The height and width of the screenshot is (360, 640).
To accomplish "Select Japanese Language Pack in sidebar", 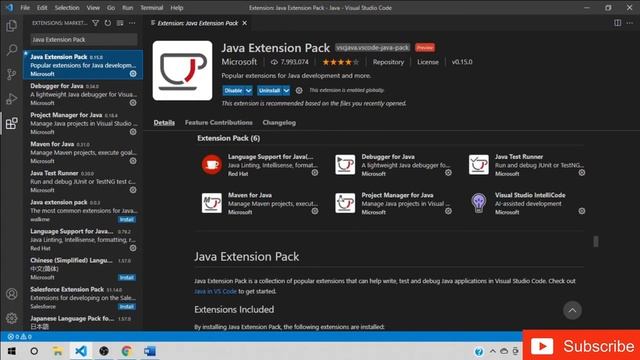I will coord(83,322).
